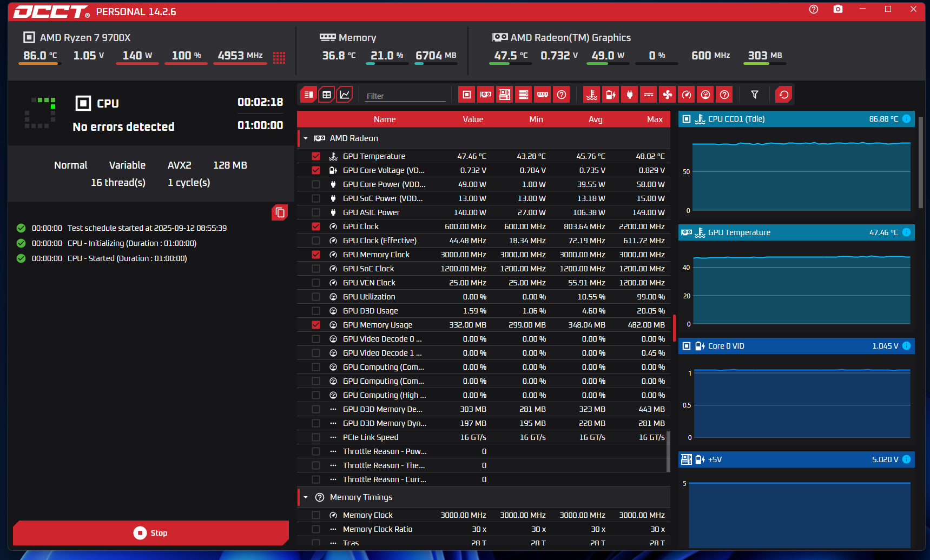Click the Name column header
This screenshot has height=560, width=930.
pyautogui.click(x=385, y=119)
